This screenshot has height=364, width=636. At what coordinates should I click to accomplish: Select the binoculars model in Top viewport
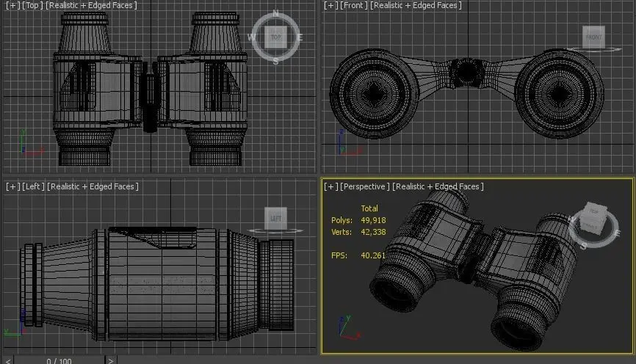(150, 90)
